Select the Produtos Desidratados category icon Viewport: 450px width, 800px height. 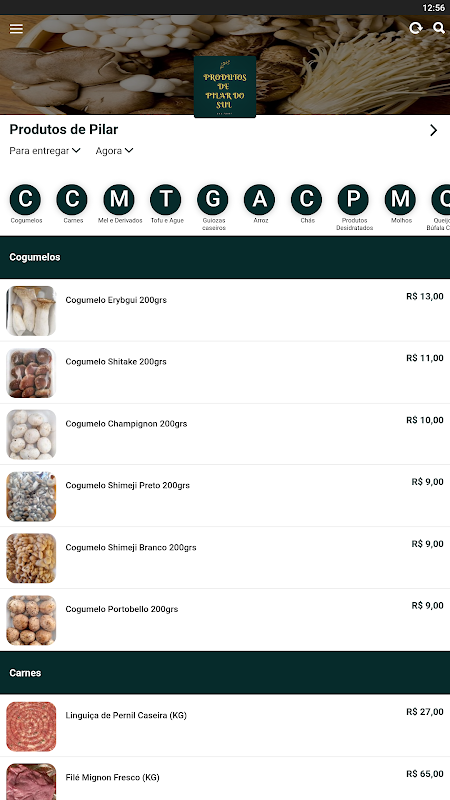point(354,199)
